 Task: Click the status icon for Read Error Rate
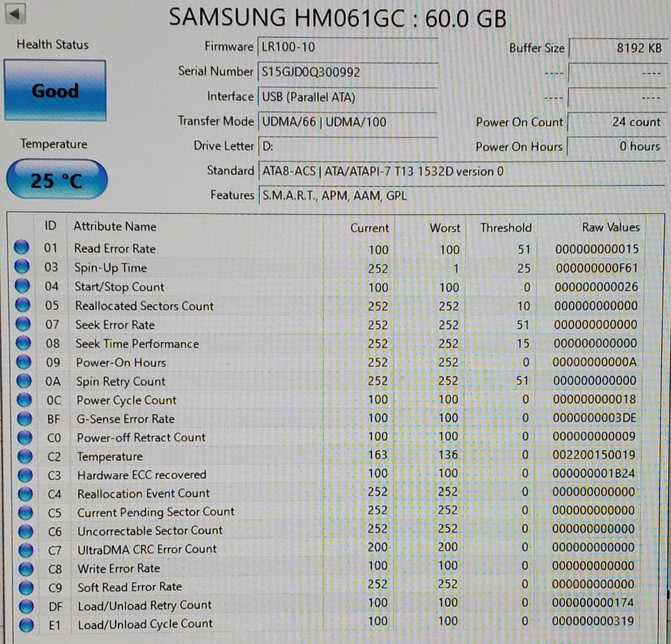[22, 247]
